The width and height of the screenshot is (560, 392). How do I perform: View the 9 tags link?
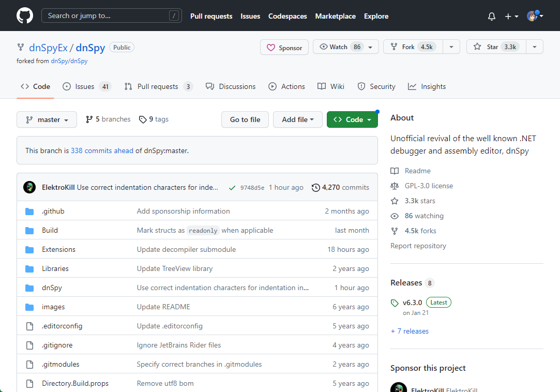pos(154,119)
